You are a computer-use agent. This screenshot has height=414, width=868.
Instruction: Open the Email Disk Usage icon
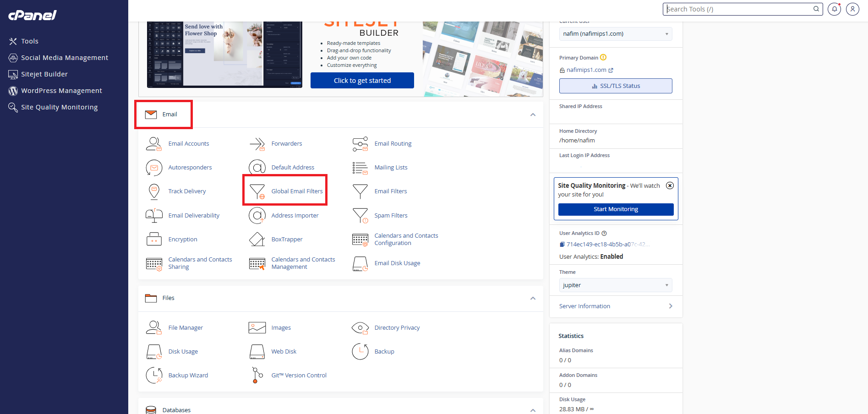coord(360,263)
